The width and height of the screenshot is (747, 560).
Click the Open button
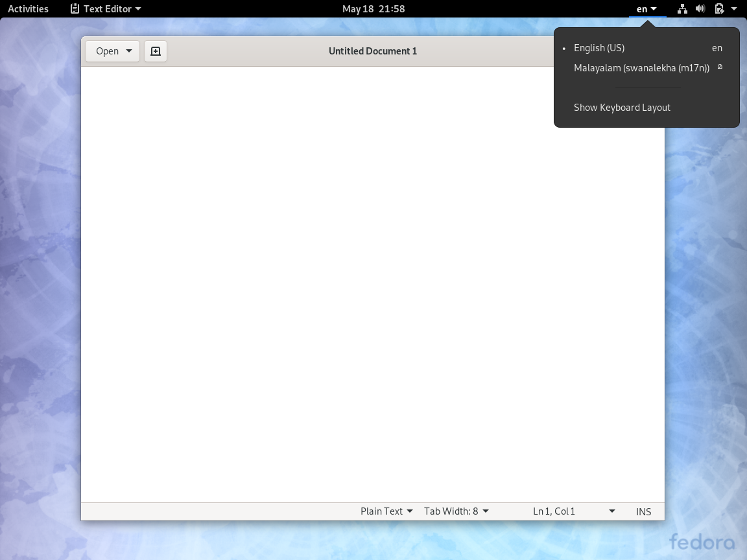tap(107, 51)
